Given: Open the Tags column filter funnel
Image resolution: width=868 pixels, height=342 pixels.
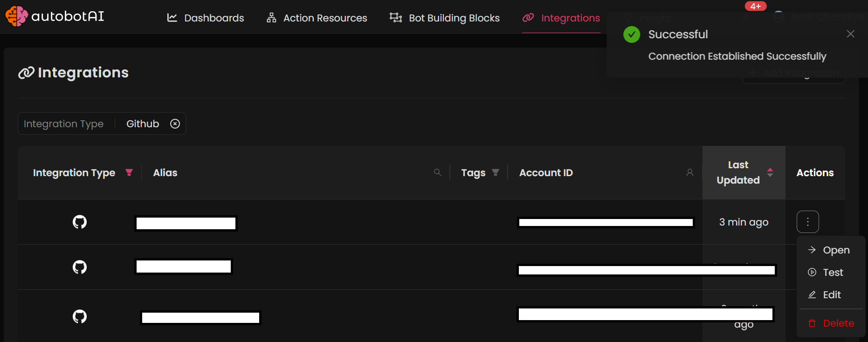Looking at the screenshot, I should point(496,172).
